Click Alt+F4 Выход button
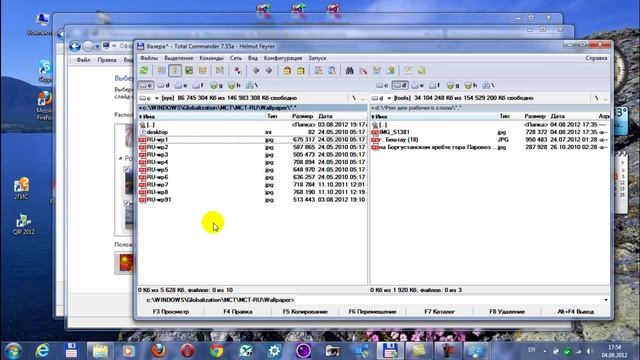The image size is (640, 360). click(576, 312)
